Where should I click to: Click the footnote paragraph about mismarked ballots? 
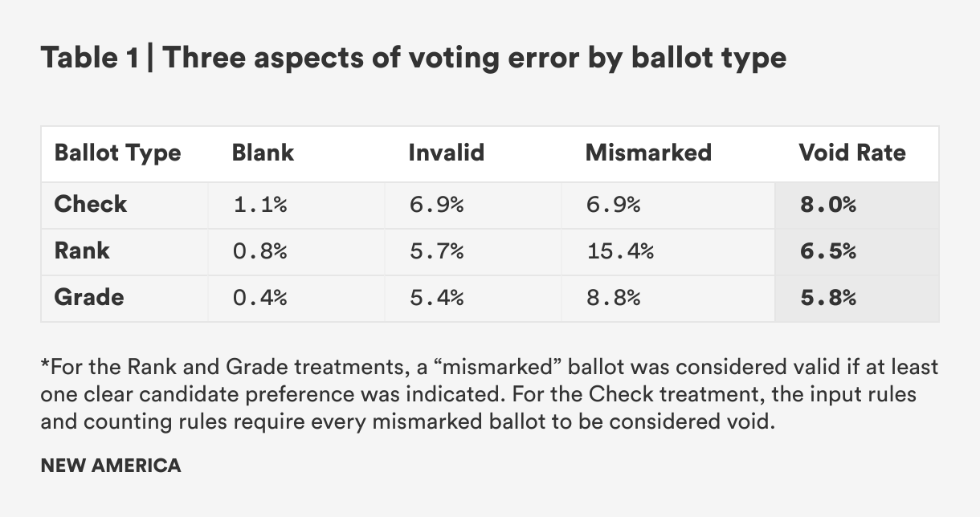pyautogui.click(x=488, y=395)
